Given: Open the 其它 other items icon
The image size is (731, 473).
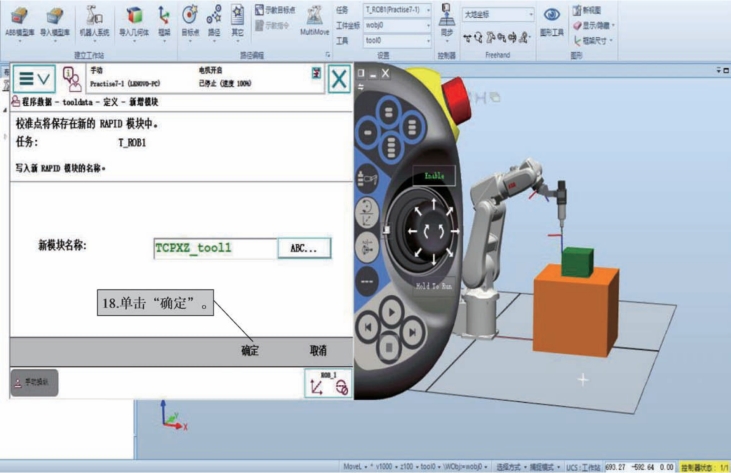Looking at the screenshot, I should [x=237, y=22].
